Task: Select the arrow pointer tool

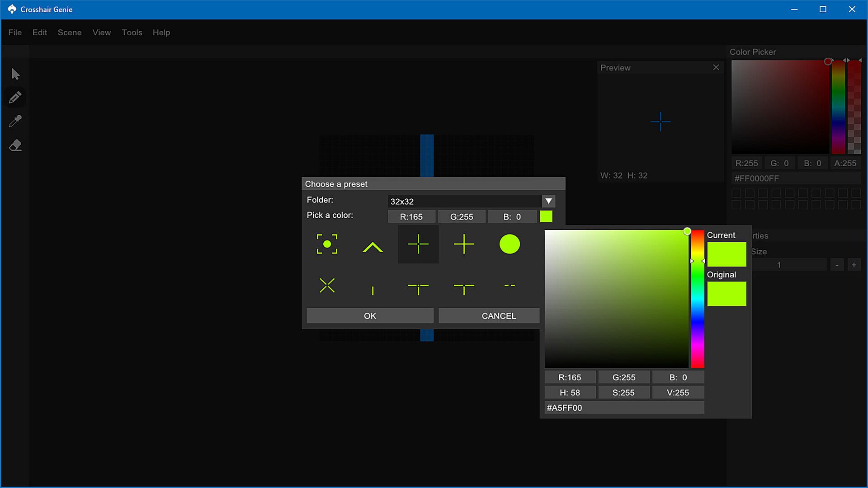Action: coord(15,74)
